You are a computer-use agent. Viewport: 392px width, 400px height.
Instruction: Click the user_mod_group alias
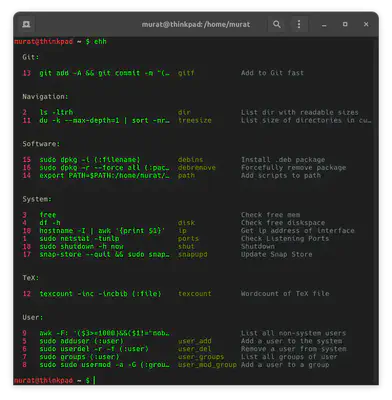click(207, 365)
